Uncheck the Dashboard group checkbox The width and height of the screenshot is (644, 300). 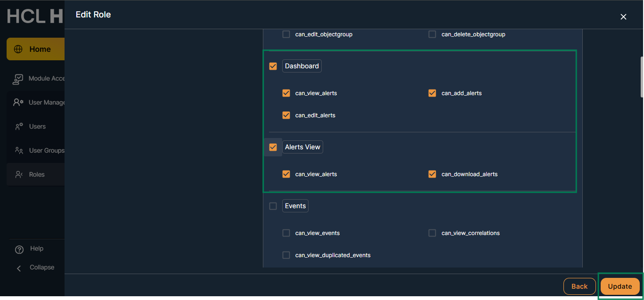(273, 66)
